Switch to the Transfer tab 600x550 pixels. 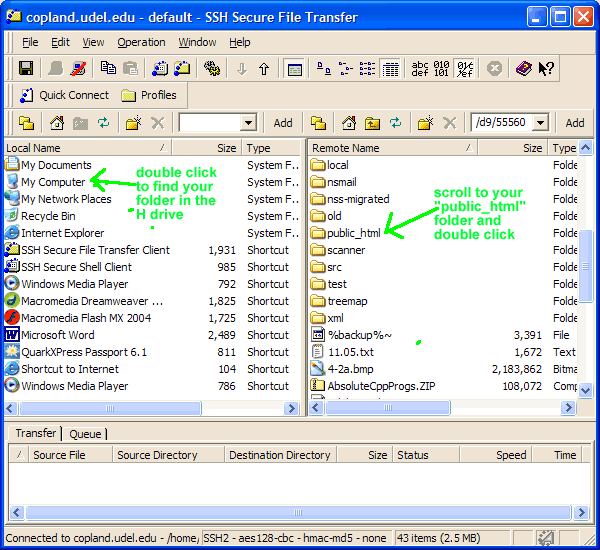click(x=36, y=433)
